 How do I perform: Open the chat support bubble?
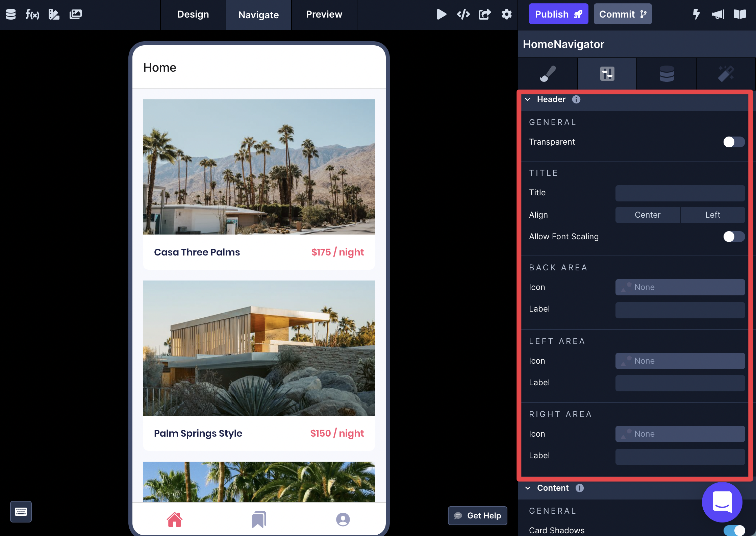[x=722, y=502]
